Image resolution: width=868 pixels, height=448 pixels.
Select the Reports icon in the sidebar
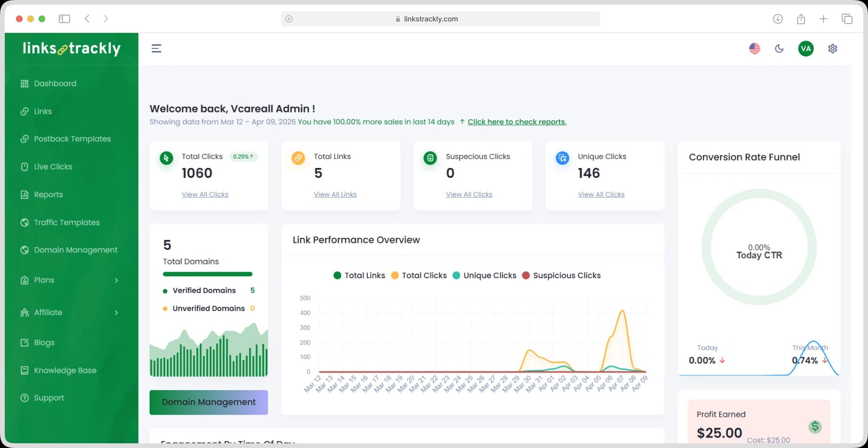[24, 194]
